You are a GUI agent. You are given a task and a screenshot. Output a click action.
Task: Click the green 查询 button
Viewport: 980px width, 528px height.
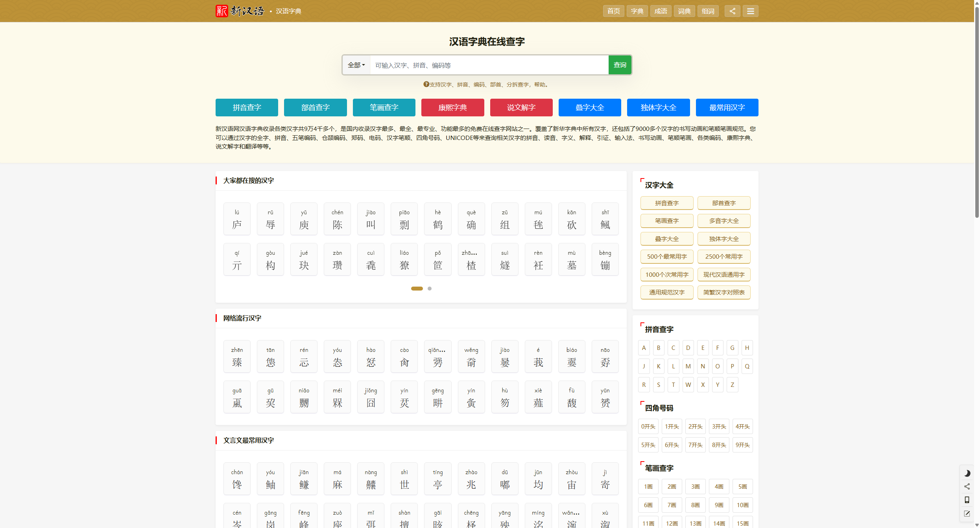tap(620, 65)
